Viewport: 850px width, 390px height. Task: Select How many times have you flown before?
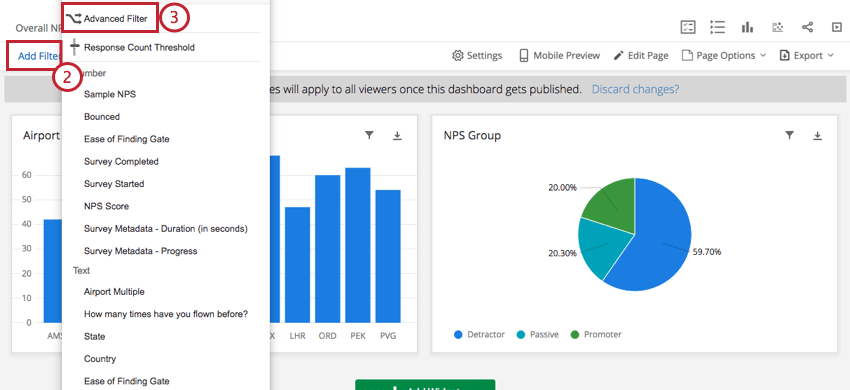(x=166, y=314)
